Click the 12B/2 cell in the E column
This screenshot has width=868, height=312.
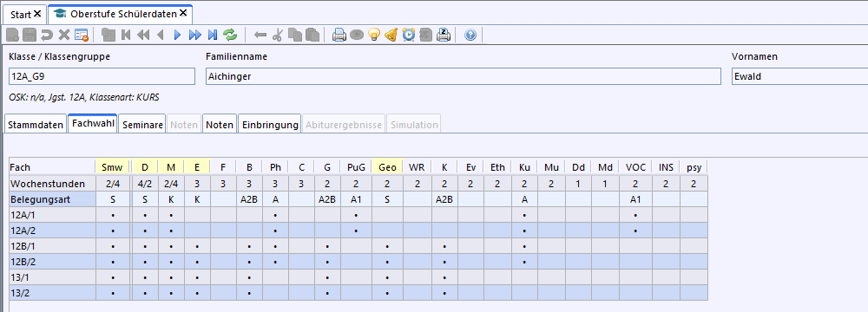197,261
